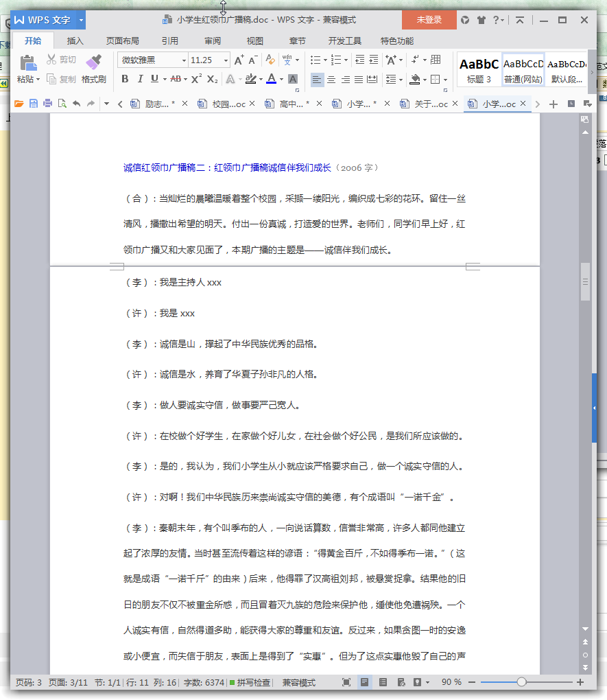This screenshot has height=700, width=607.
Task: Expand the highlight color dropdown arrow
Action: 261,80
